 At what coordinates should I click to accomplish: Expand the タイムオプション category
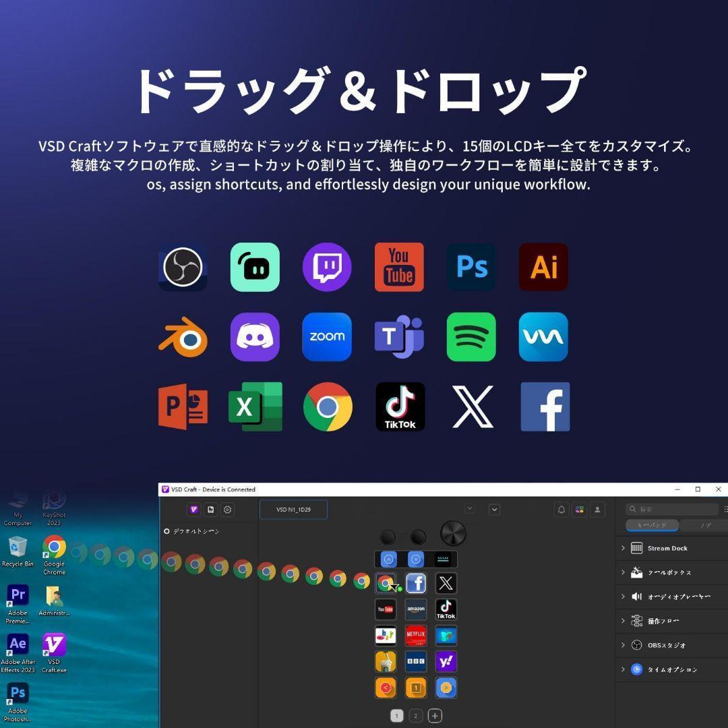click(671, 669)
